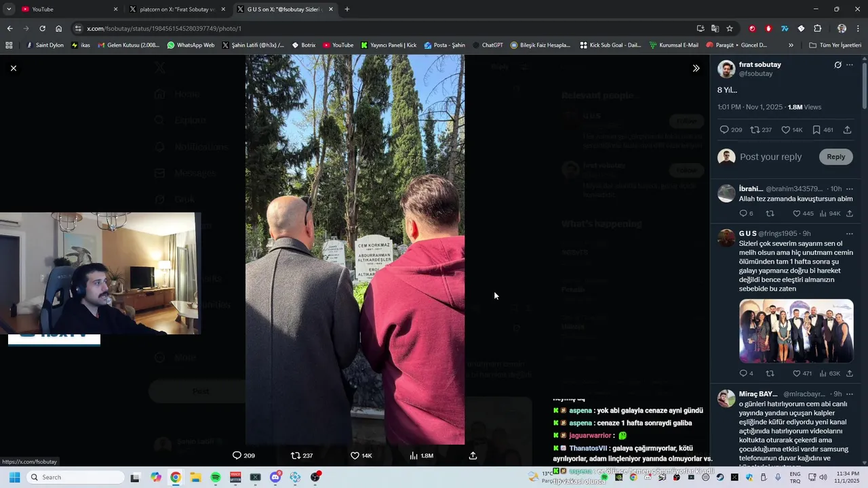Bookmark this page with the star icon
Image resolution: width=868 pixels, height=488 pixels.
[730, 28]
